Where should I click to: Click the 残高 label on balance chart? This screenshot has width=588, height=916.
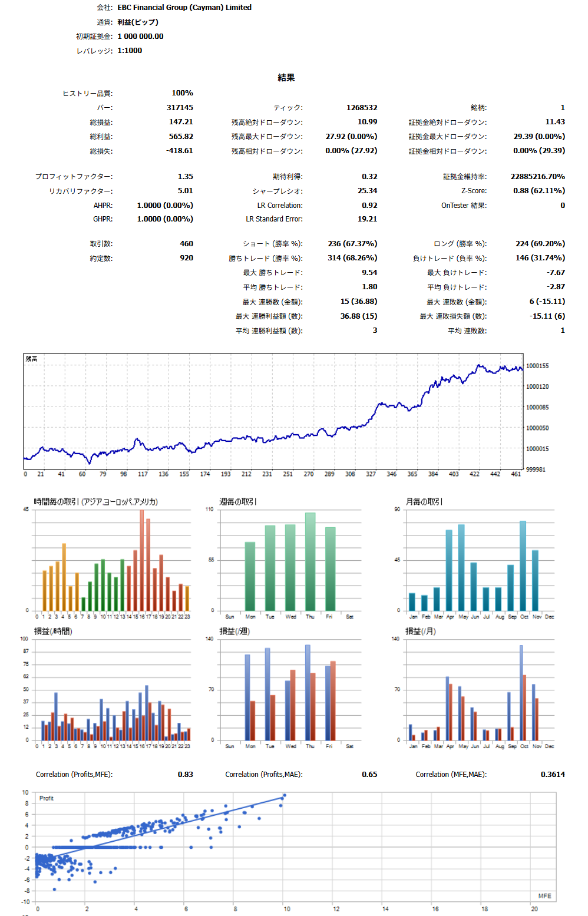(x=31, y=359)
